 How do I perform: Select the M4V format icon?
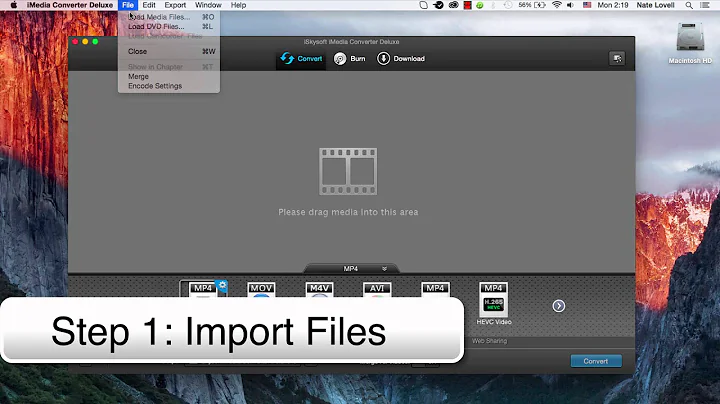pos(320,290)
